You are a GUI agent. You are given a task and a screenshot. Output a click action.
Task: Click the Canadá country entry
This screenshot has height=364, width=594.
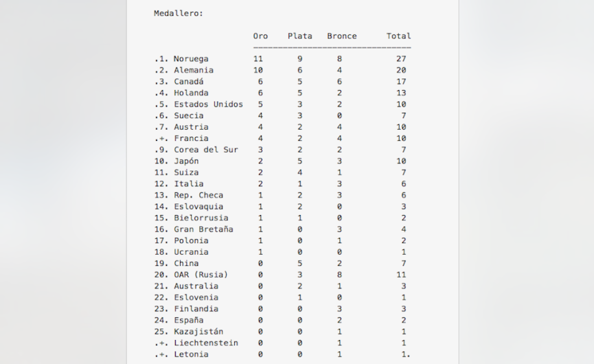(x=189, y=82)
